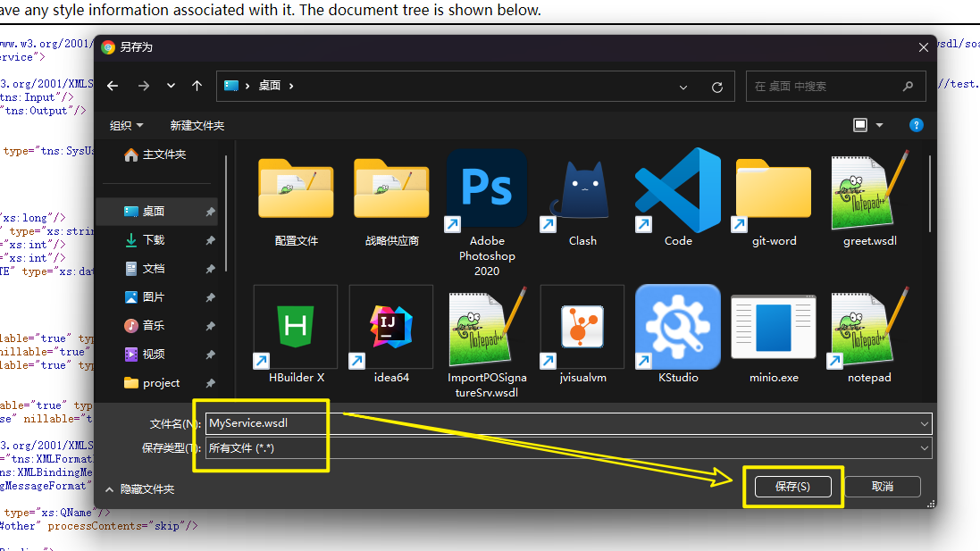Open the help question mark button
The height and width of the screenshot is (551, 980).
click(x=916, y=125)
